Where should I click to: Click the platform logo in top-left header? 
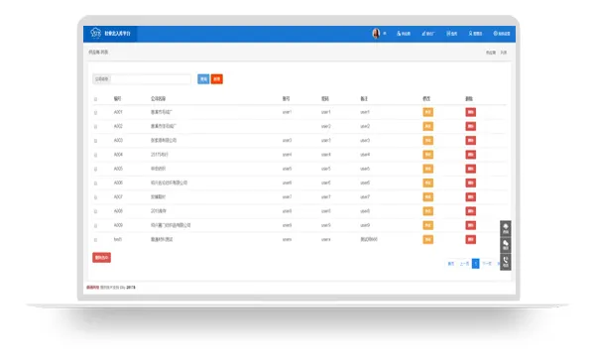(x=110, y=34)
